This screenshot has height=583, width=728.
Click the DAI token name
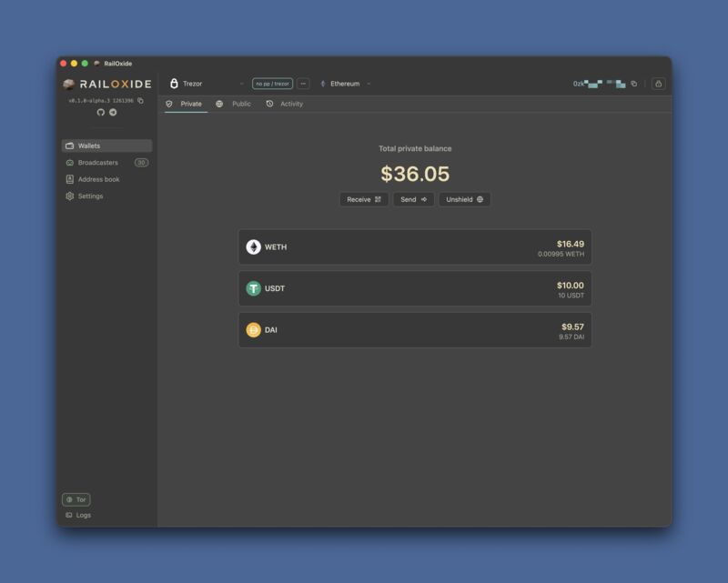[x=270, y=330]
